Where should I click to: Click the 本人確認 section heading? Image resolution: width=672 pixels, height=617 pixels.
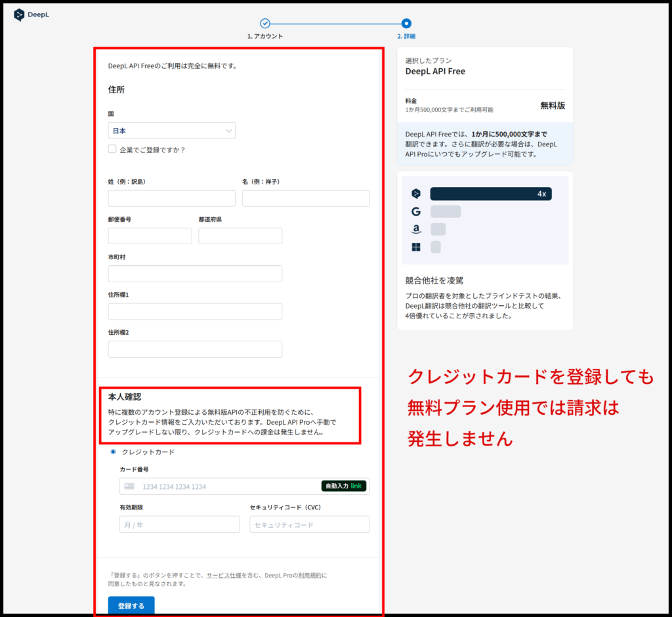pos(124,396)
